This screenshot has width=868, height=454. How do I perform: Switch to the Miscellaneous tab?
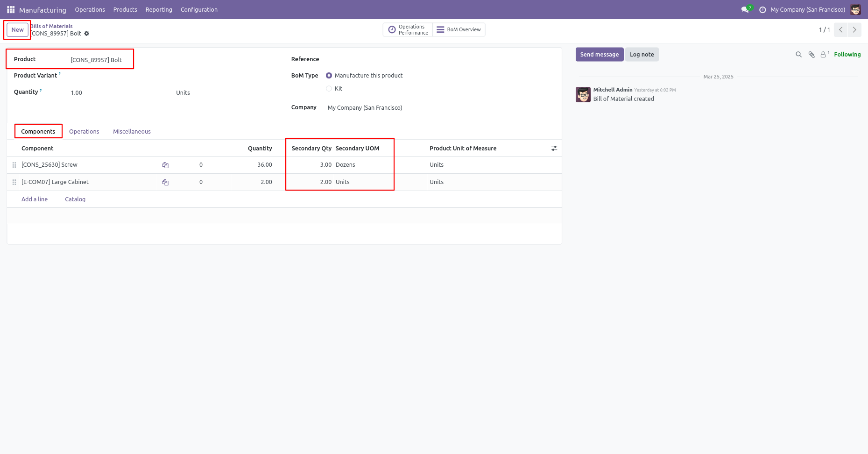coord(132,132)
